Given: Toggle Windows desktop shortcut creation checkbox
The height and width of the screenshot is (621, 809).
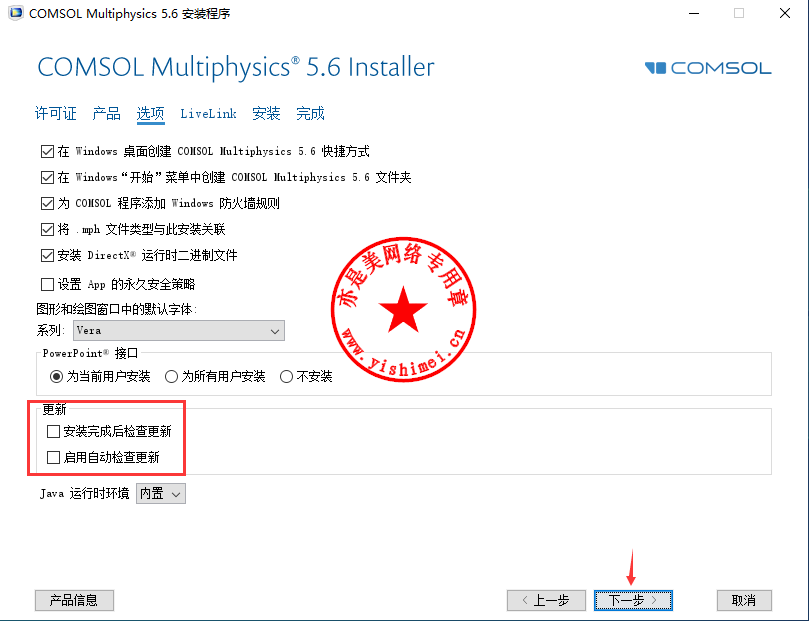Looking at the screenshot, I should pos(47,152).
